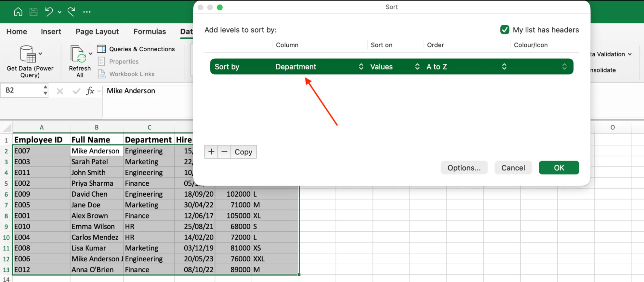Click the Undo arrow icon

click(x=49, y=12)
